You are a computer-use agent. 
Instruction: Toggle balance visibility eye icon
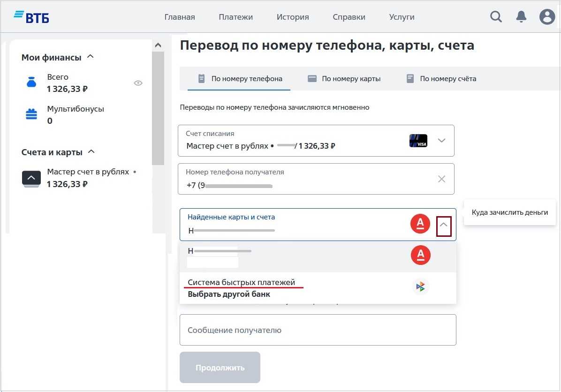click(x=138, y=83)
